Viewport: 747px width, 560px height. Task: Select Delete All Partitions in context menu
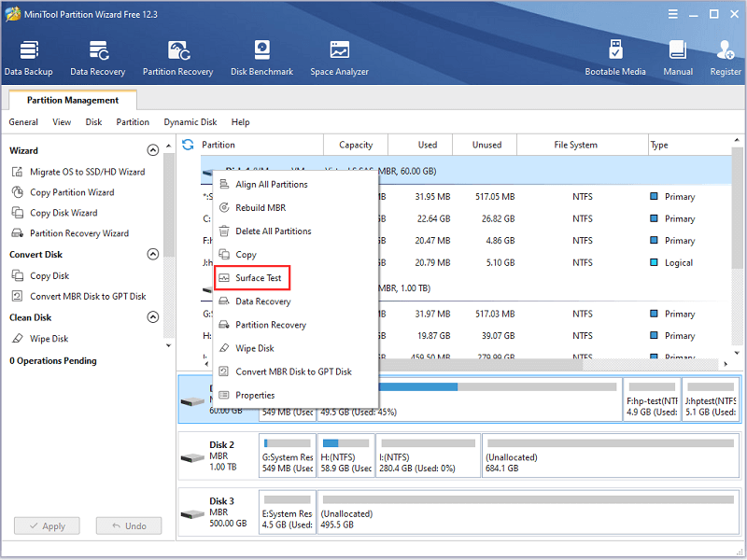pos(295,231)
